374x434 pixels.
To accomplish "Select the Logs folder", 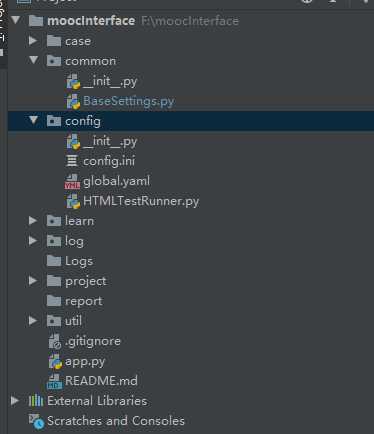I will tap(70, 261).
